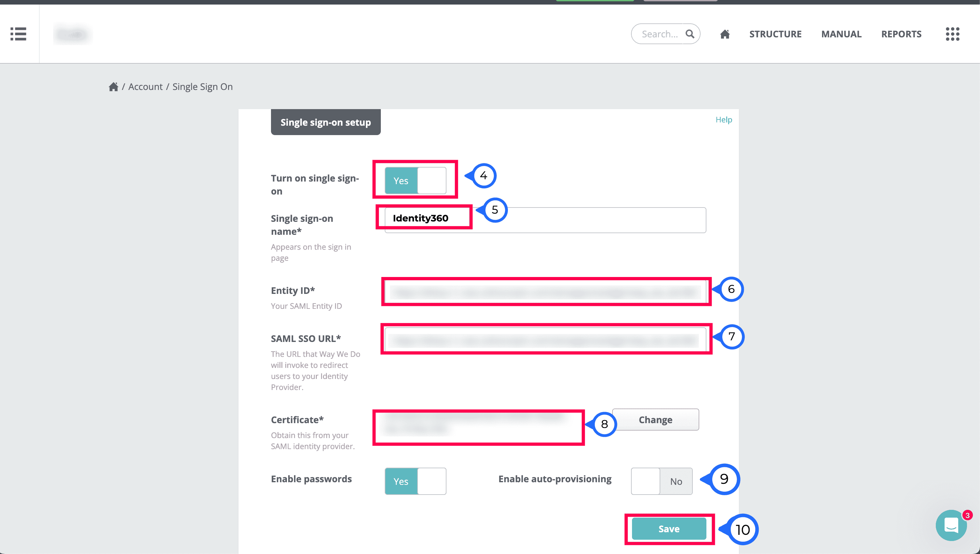This screenshot has width=980, height=554.
Task: Click the search magnifier icon
Action: (x=690, y=34)
